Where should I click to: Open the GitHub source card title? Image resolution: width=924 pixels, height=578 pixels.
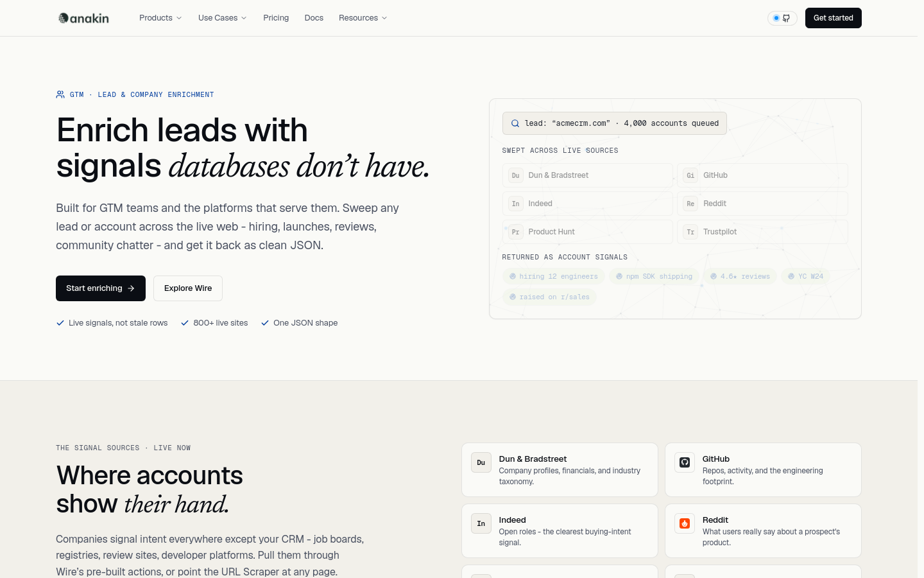click(x=716, y=459)
